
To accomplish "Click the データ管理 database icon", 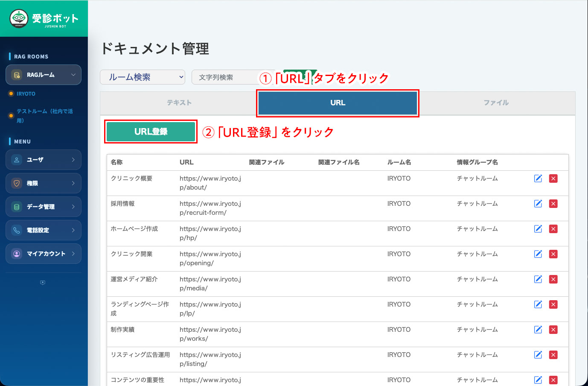I will 17,207.
